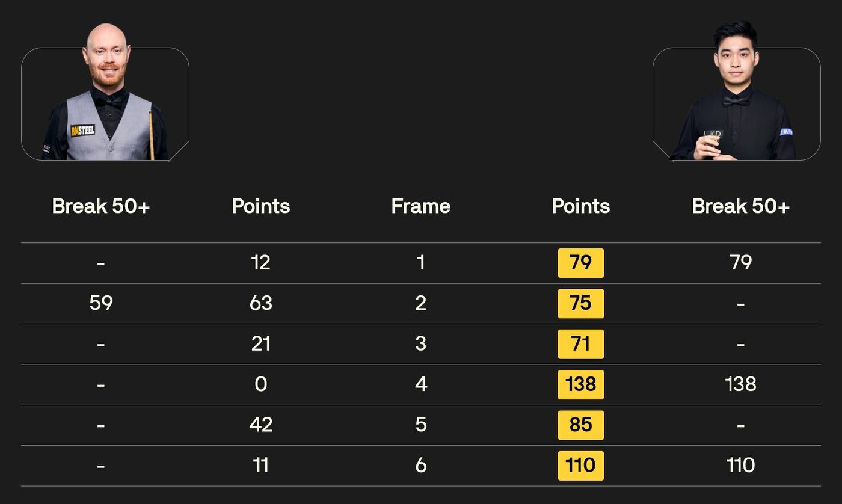Click the highlighted 75 score badge
This screenshot has width=842, height=504.
580,303
